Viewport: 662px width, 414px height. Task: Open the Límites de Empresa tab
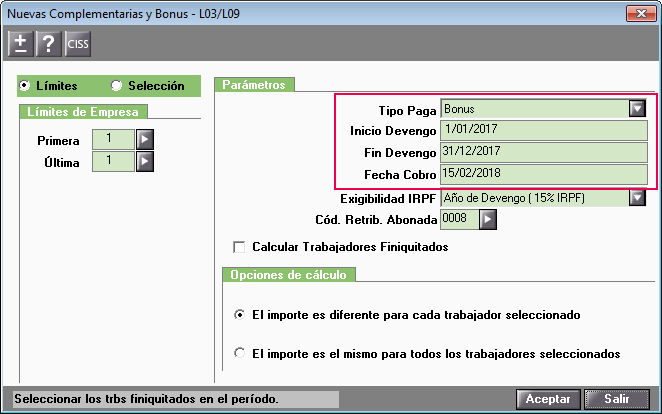pos(83,112)
